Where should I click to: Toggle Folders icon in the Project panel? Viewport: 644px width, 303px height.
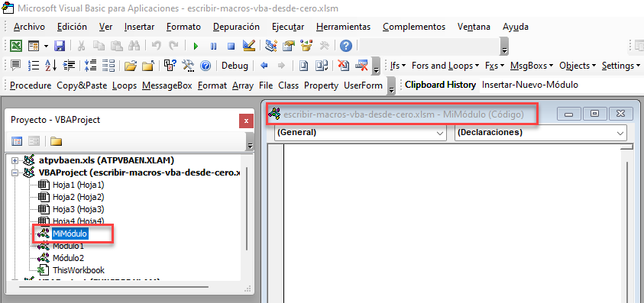coord(56,142)
